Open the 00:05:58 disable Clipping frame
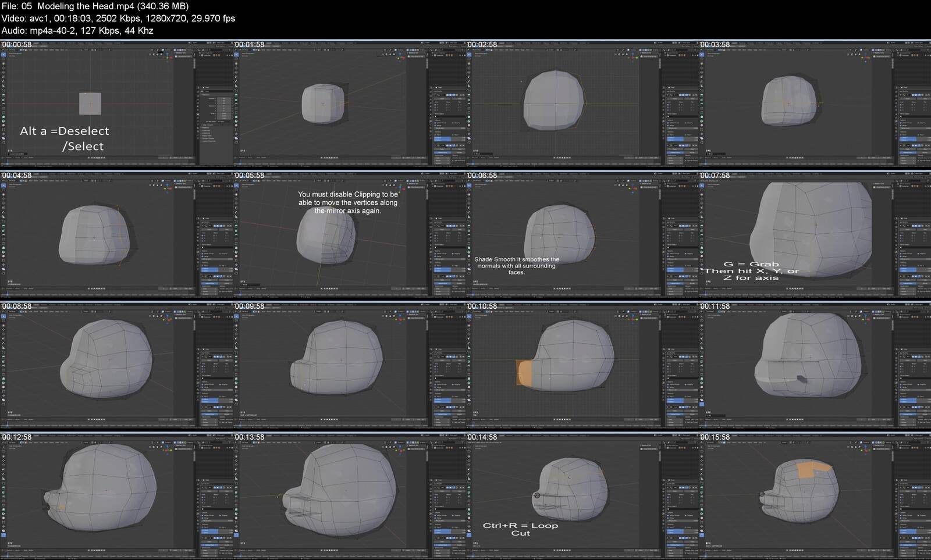Viewport: 931px width, 560px height. click(x=349, y=234)
